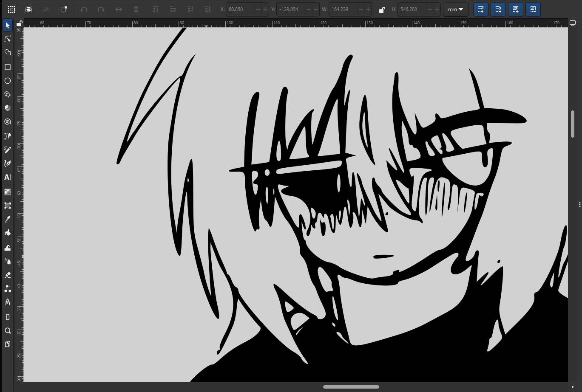Rotate selection 90° counter-clockwise

point(84,9)
